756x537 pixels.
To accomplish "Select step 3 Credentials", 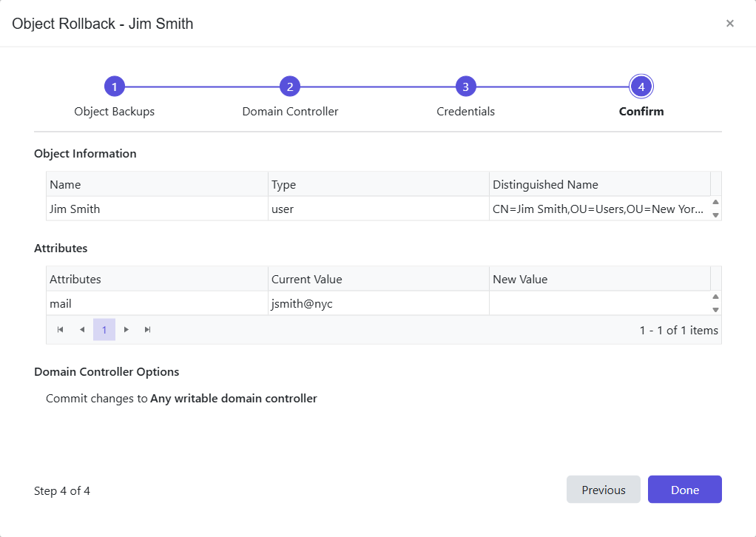I will 465,86.
